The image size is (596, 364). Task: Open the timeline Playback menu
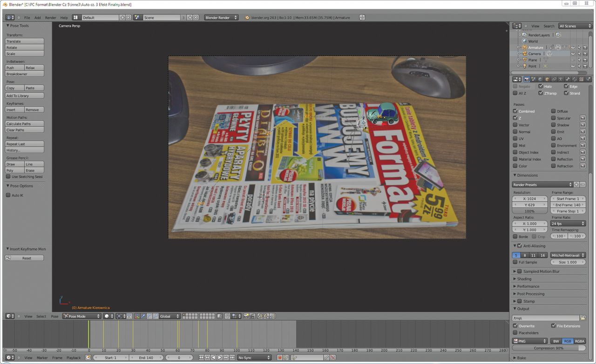[74, 357]
